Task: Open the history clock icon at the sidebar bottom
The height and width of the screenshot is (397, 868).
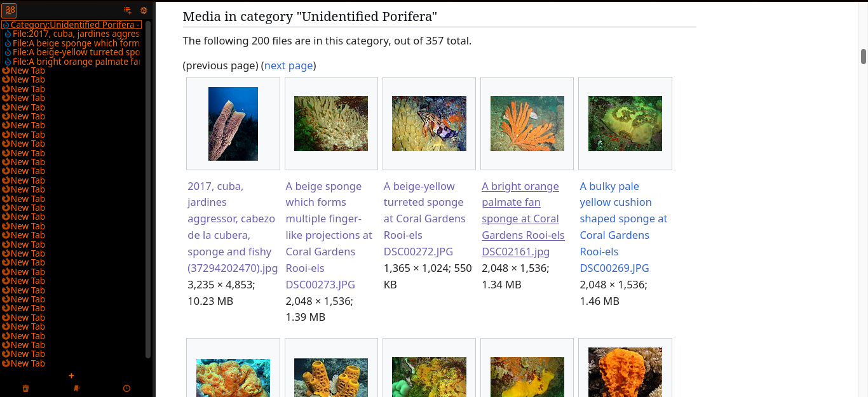Action: point(126,388)
